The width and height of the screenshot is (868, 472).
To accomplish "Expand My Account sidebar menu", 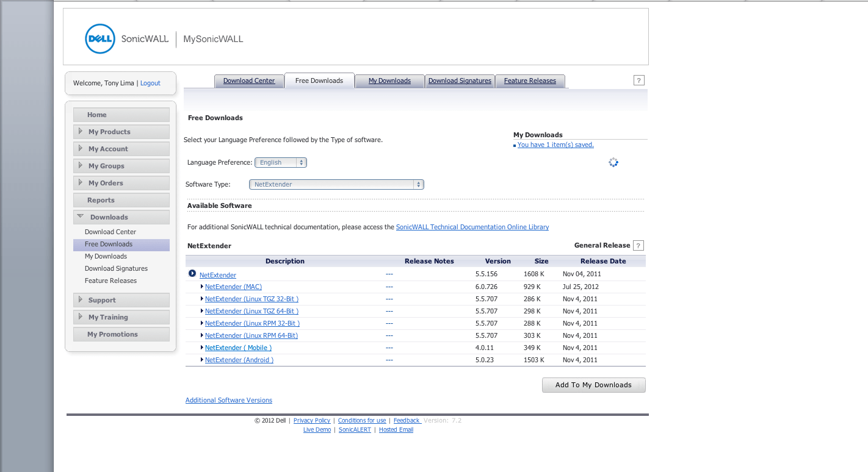I will (121, 149).
